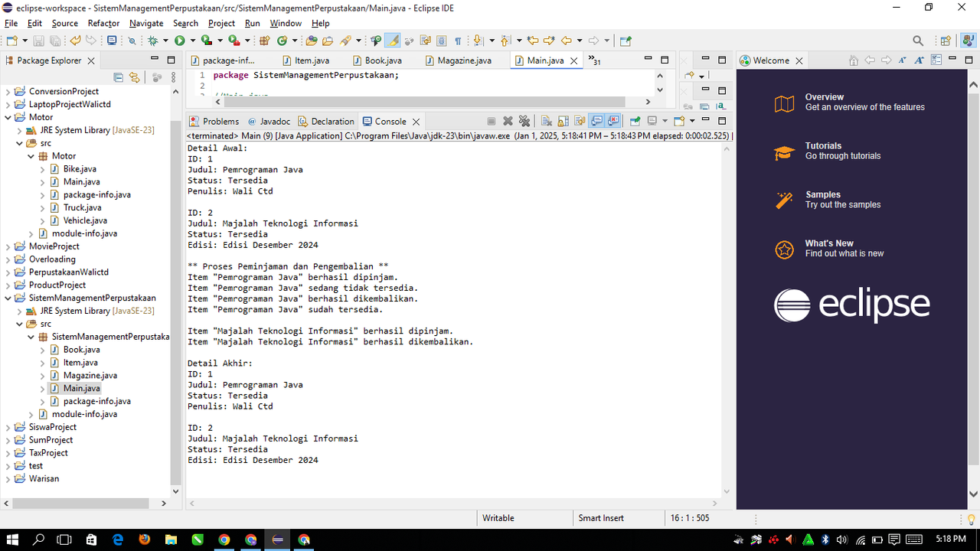Toggle Mark Occurrences highlighter
Image resolution: width=980 pixels, height=551 pixels.
[392, 41]
